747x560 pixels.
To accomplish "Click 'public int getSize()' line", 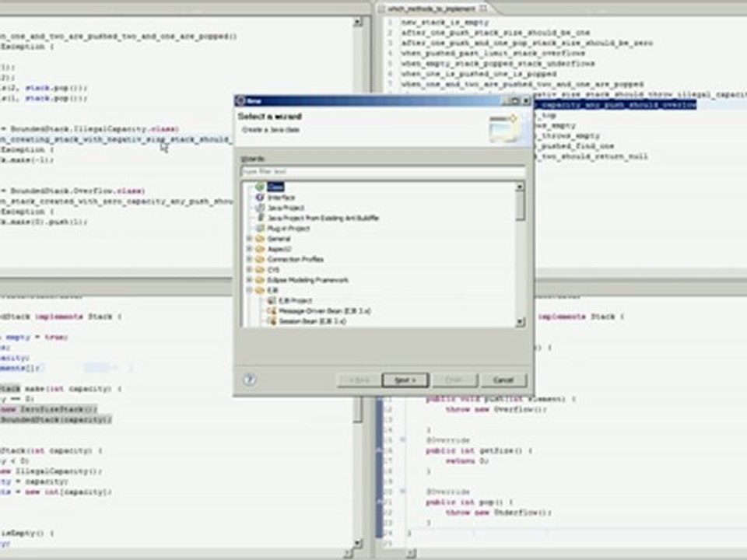I will click(x=479, y=450).
